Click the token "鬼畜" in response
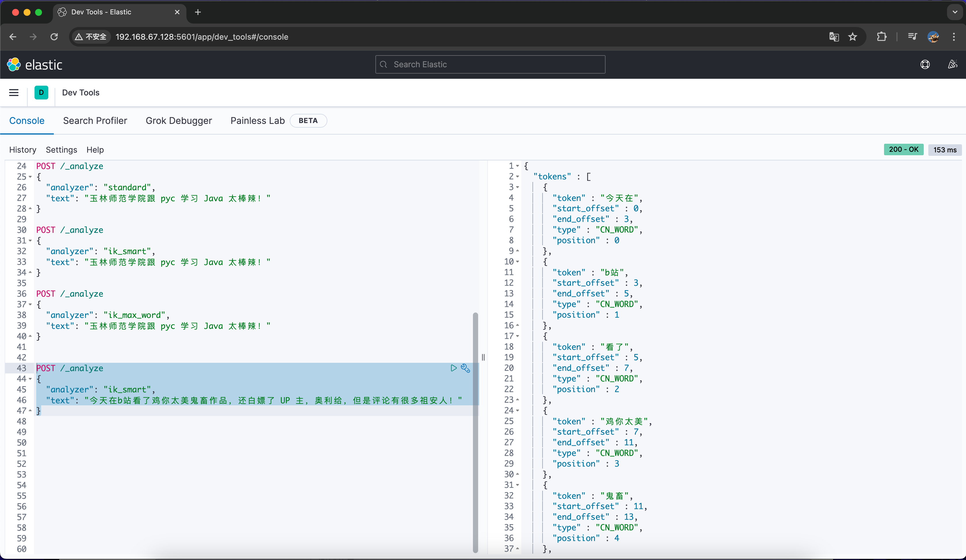This screenshot has width=966, height=560. click(614, 496)
